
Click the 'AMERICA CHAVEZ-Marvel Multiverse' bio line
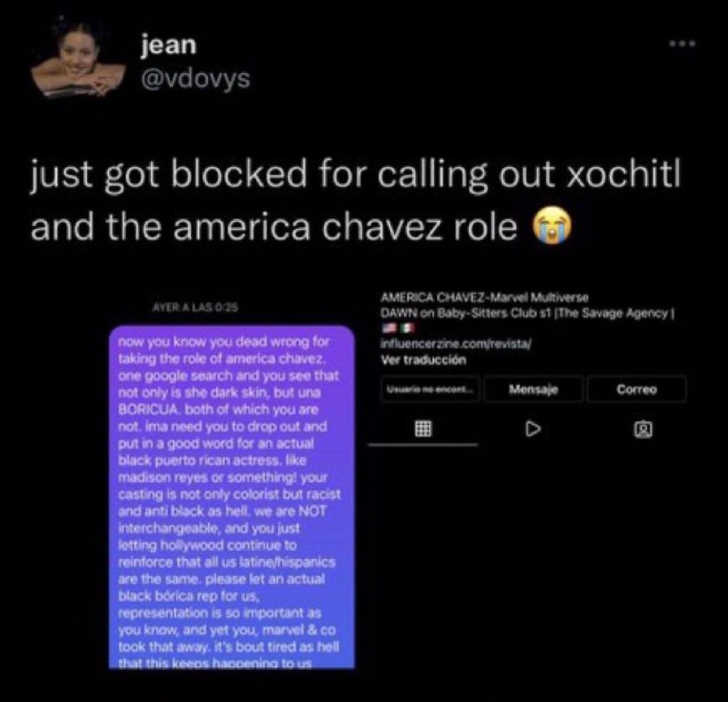pyautogui.click(x=484, y=297)
